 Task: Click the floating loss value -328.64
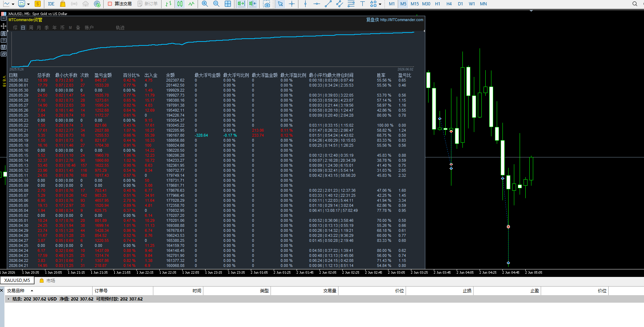coord(201,135)
